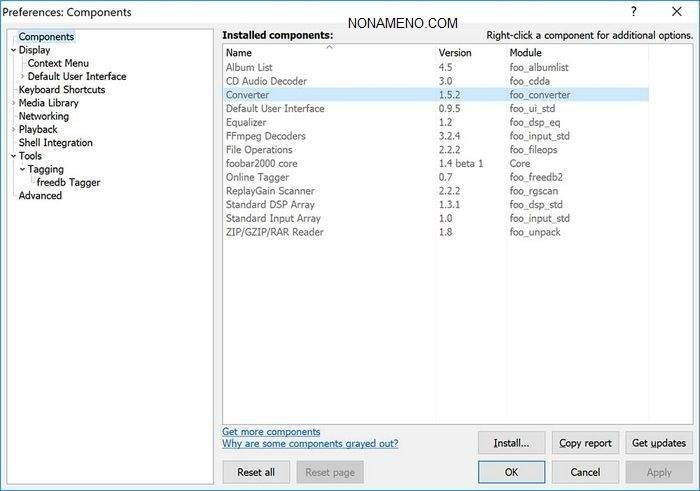Open the Get more components link
This screenshot has height=491, width=700.
pyautogui.click(x=271, y=432)
